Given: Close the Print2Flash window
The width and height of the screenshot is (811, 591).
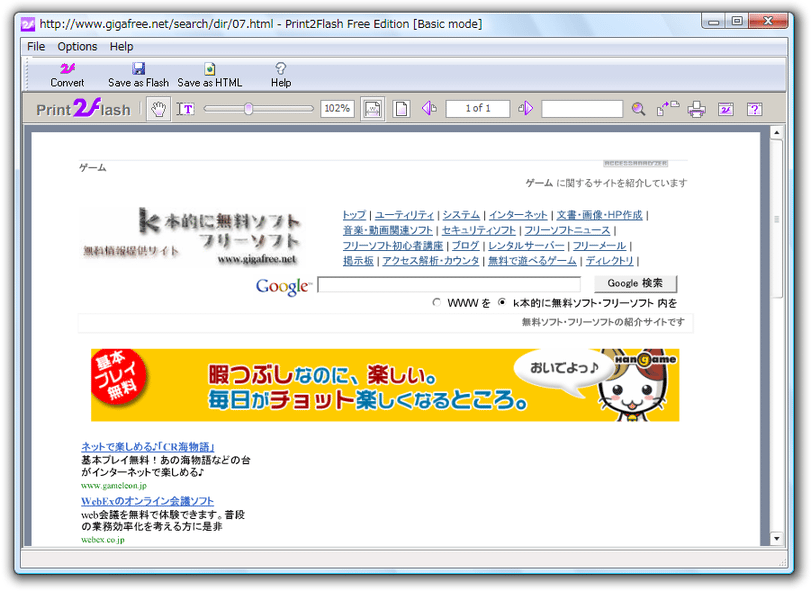Looking at the screenshot, I should pyautogui.click(x=768, y=22).
